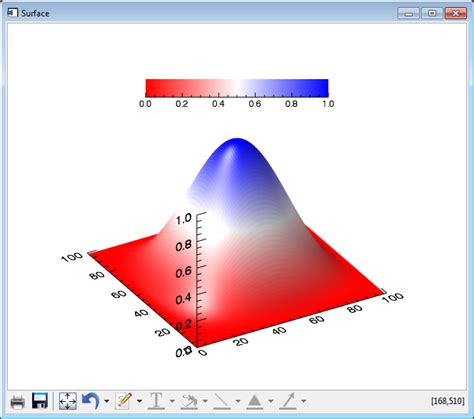Maximize the Surface window
Screen dimensions: 474x419
point(432,13)
